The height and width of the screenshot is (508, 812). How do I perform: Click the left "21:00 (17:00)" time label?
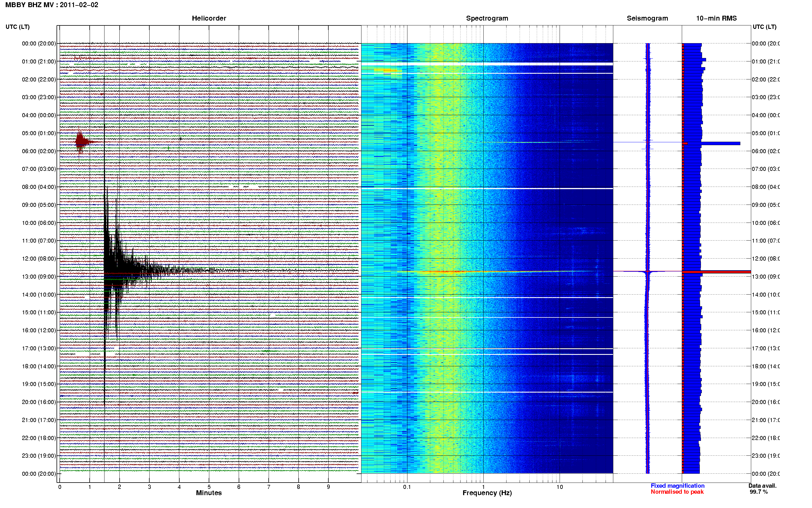(x=39, y=420)
